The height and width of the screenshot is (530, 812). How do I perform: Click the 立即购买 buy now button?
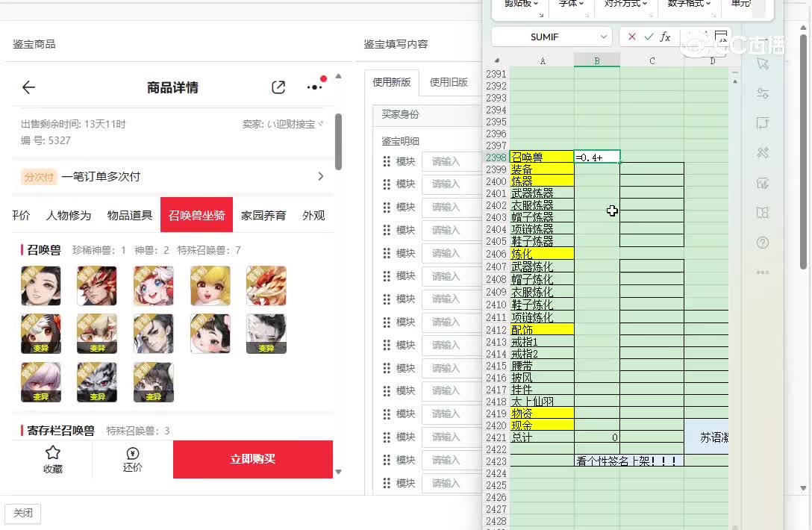253,459
